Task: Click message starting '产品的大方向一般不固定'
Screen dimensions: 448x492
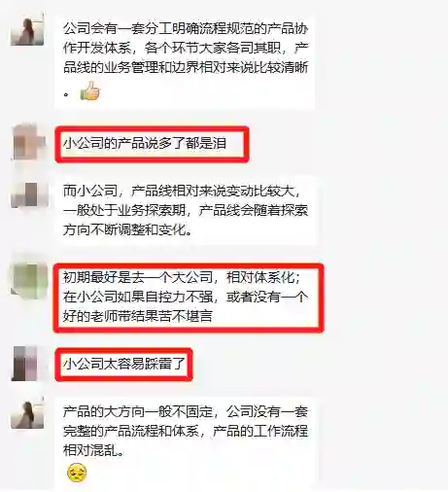Action: (x=187, y=442)
